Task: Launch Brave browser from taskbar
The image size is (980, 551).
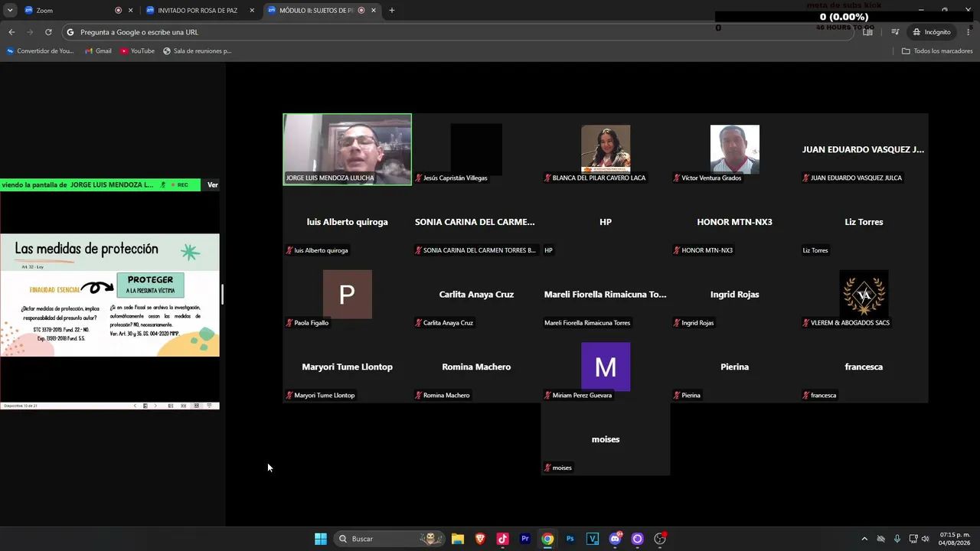Action: pos(480,539)
